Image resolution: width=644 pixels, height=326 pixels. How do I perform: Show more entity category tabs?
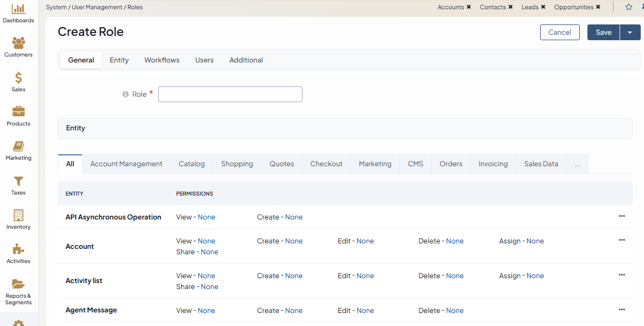coord(577,164)
